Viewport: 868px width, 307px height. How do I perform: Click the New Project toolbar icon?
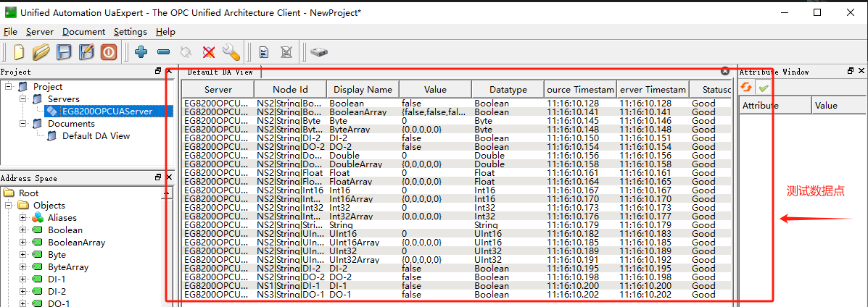coord(19,52)
